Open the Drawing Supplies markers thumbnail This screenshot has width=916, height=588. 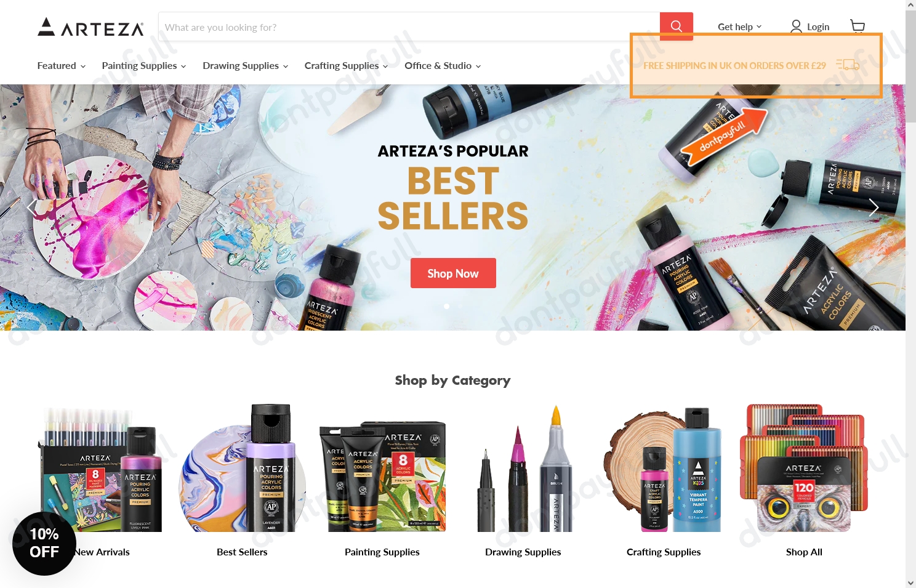point(523,468)
